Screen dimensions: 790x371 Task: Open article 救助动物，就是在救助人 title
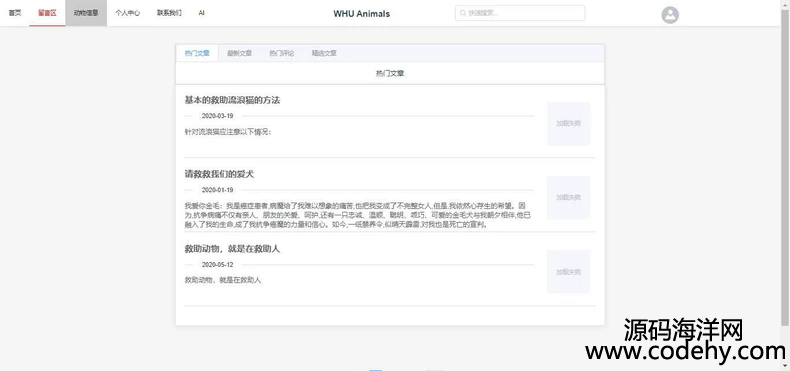click(x=232, y=249)
